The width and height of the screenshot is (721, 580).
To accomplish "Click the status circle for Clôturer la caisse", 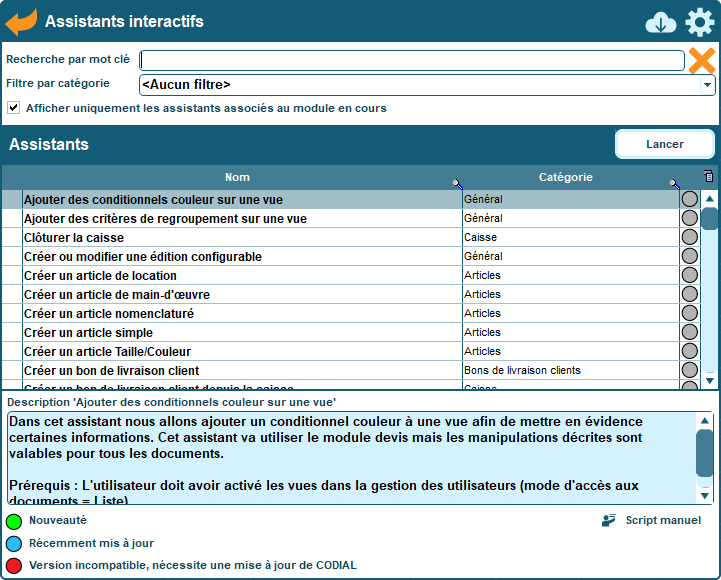I will click(x=689, y=237).
